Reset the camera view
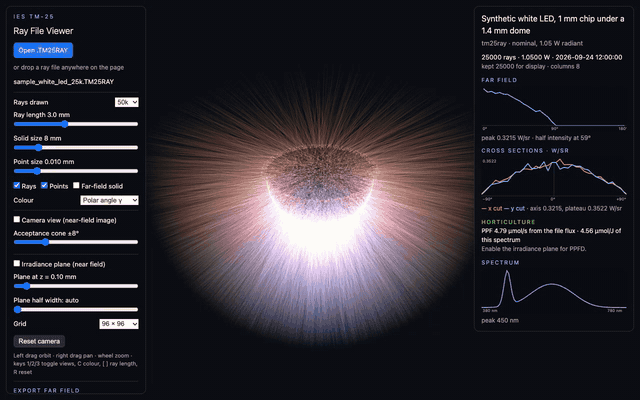This screenshot has width=640, height=400. tap(39, 341)
